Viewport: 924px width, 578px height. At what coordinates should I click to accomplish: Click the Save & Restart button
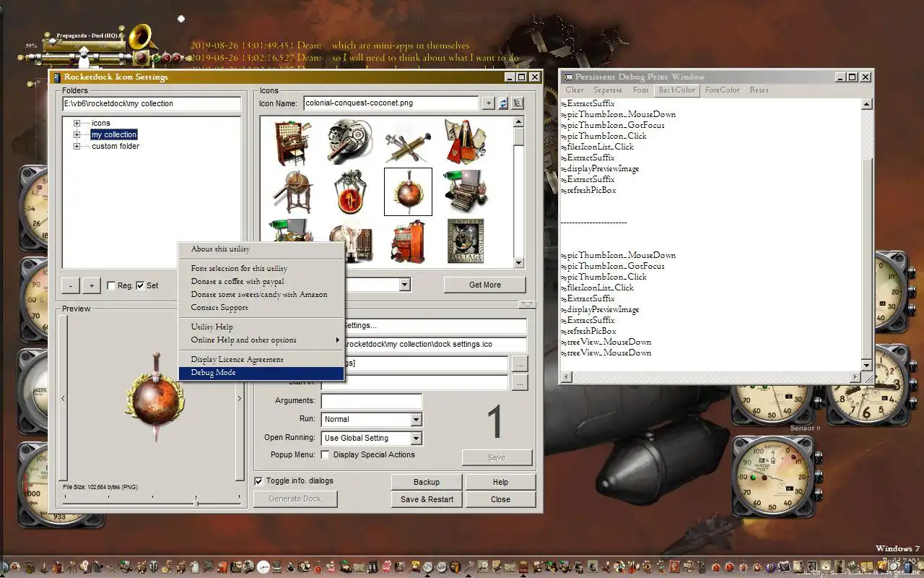coord(427,499)
